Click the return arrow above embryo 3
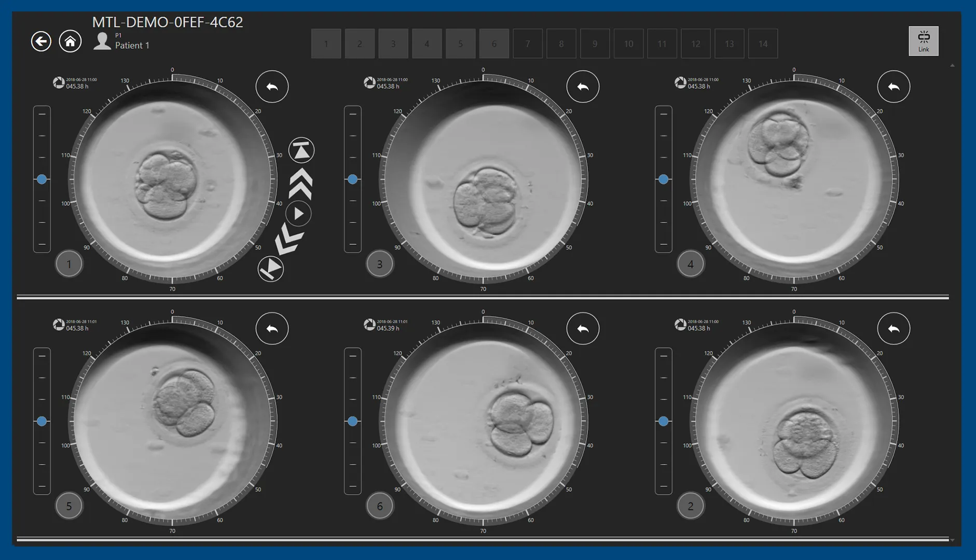 (x=583, y=87)
